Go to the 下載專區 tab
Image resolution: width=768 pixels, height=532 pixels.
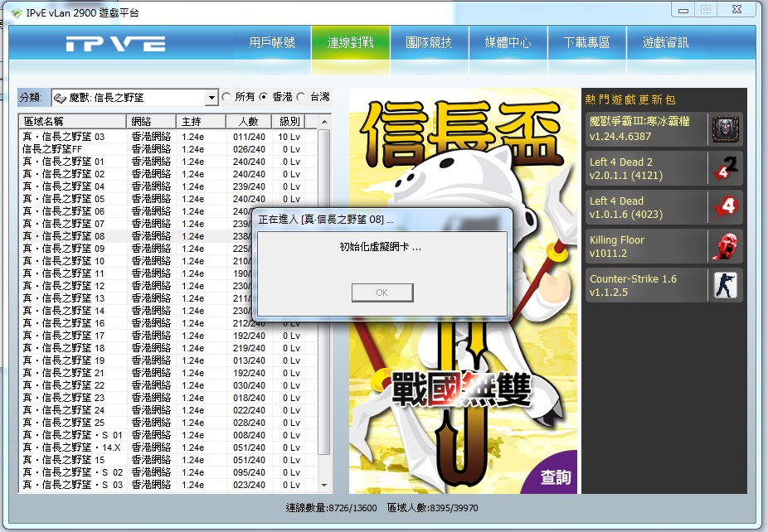(586, 42)
